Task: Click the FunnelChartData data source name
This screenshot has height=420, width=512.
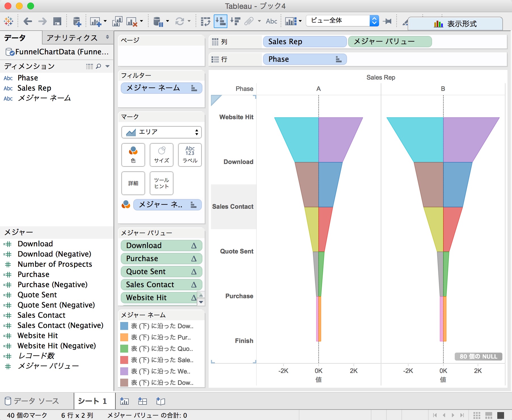Action: click(x=57, y=52)
